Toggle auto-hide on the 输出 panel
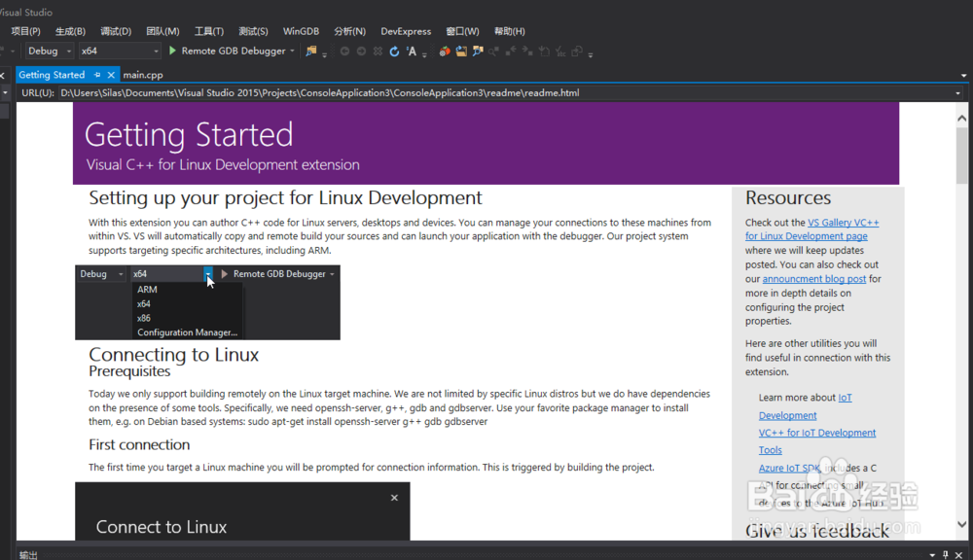 coord(945,554)
